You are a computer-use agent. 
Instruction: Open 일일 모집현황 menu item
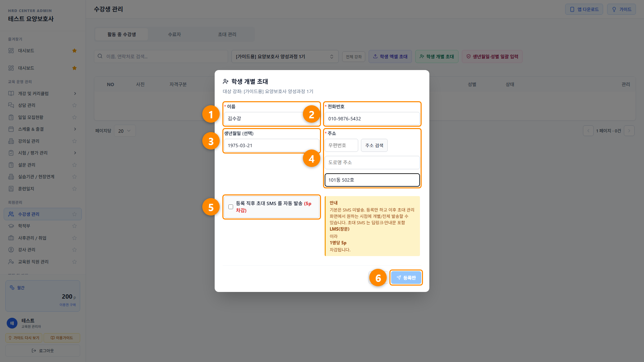click(x=43, y=117)
